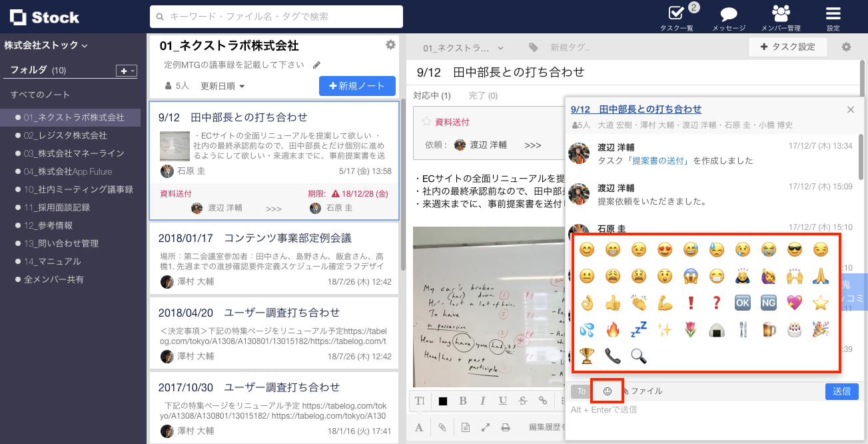Focus the message input Alt + Enterで送信
This screenshot has width=868, height=444.
[713, 420]
